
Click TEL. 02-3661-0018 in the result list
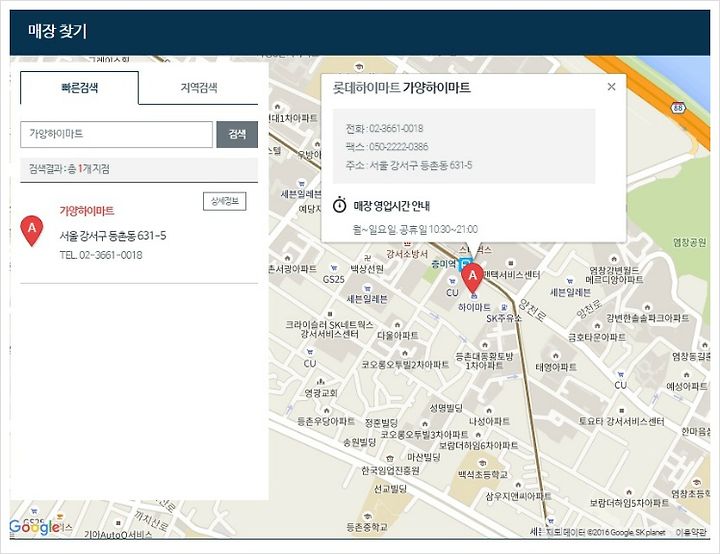tap(101, 255)
